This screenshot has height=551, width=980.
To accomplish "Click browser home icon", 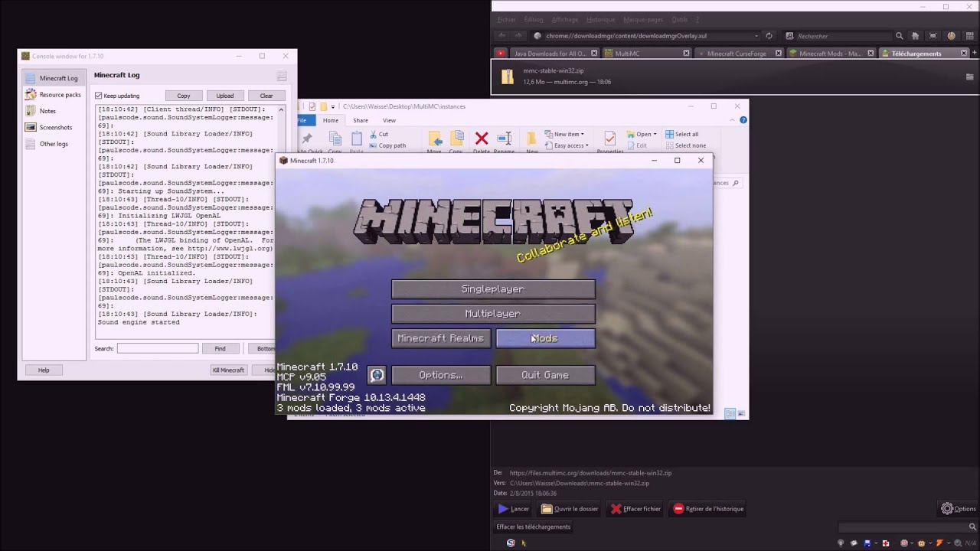I will tap(915, 36).
